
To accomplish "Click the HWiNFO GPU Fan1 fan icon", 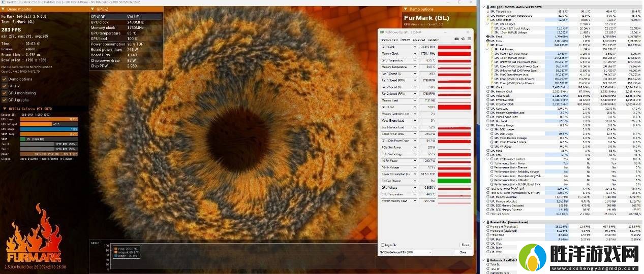I will [x=489, y=37].
